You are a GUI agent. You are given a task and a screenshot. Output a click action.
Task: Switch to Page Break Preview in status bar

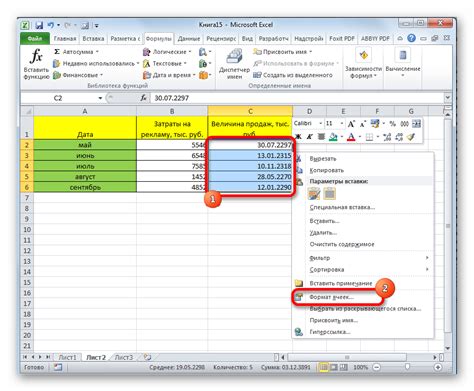coord(344,367)
